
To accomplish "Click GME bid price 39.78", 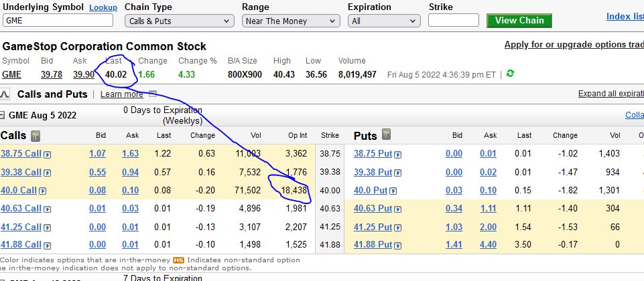I will (x=52, y=74).
